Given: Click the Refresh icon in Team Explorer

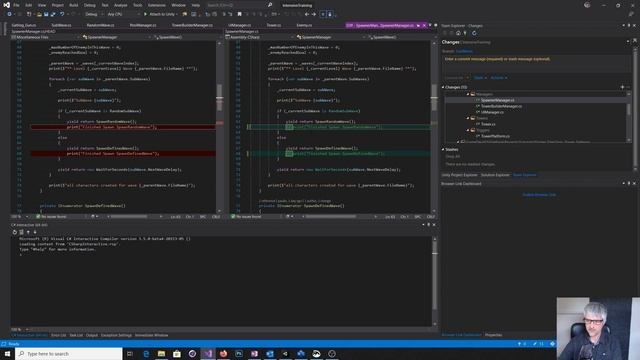Looking at the screenshot, I should [x=474, y=33].
